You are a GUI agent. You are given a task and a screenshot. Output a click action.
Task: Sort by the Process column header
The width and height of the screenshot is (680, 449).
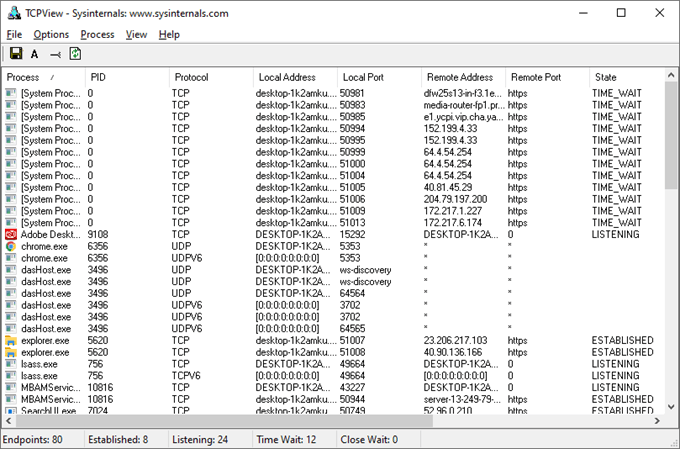[44, 77]
